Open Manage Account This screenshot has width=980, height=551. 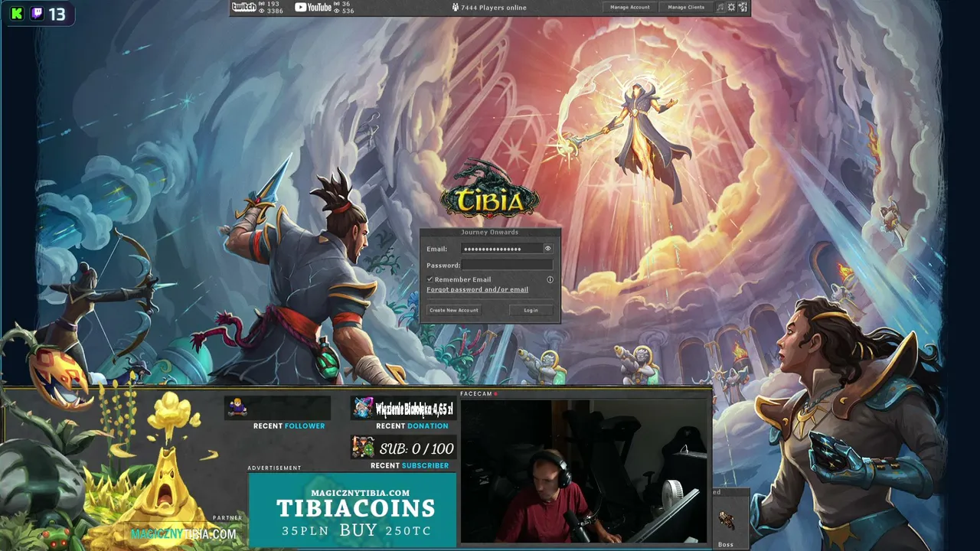630,7
